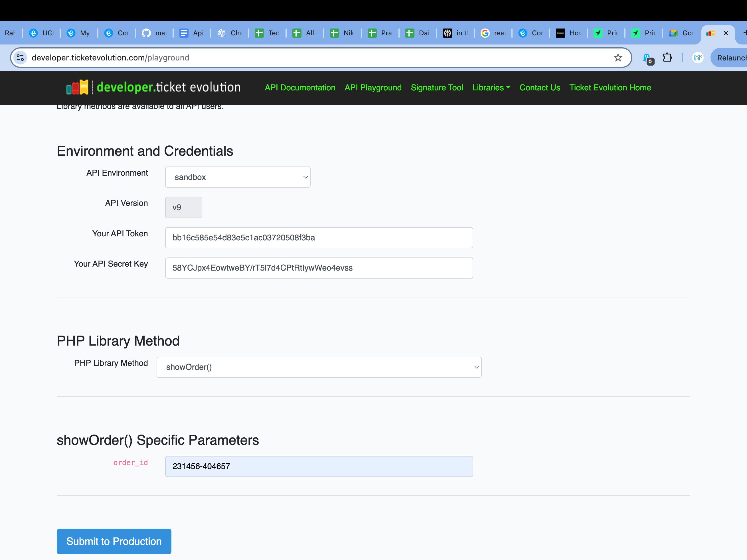This screenshot has height=560, width=747.
Task: Open the Extensions puzzle-piece icon
Action: (667, 58)
